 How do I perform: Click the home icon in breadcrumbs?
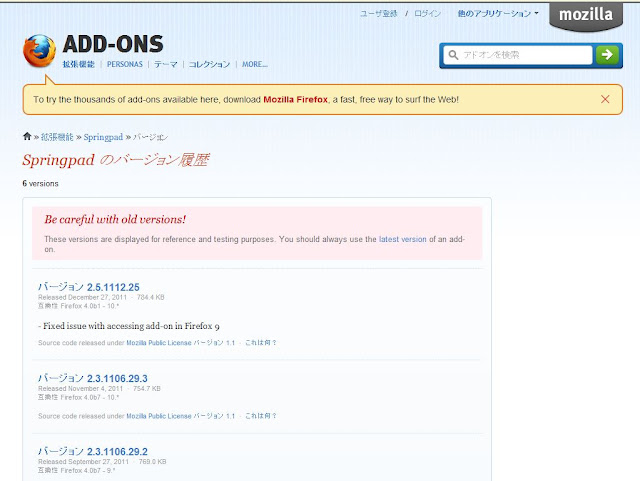[27, 136]
